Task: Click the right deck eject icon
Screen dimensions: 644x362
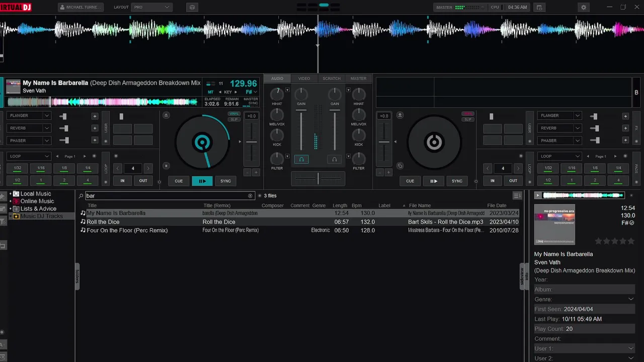Action: (400, 115)
